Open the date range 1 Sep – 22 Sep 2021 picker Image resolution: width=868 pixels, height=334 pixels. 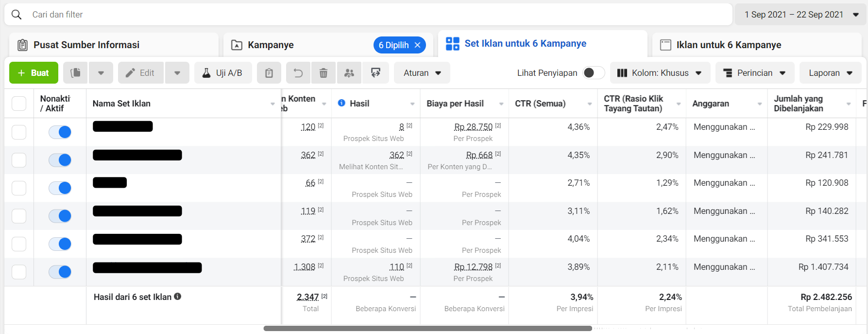coord(801,15)
